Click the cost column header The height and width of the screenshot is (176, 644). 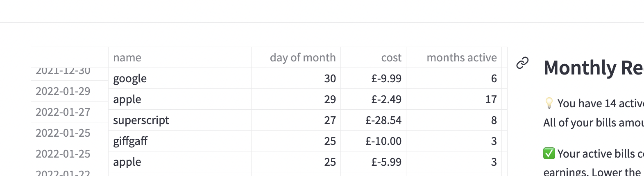[x=373, y=57]
